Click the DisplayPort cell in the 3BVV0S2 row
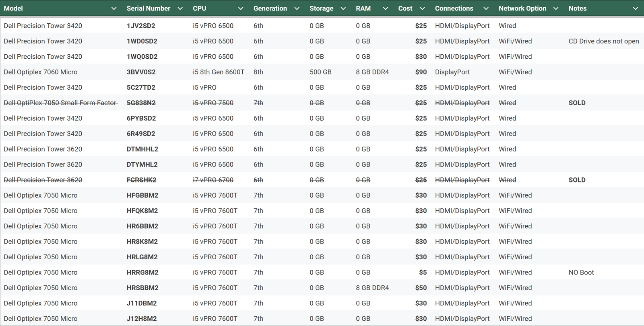This screenshot has width=644, height=326. [452, 72]
